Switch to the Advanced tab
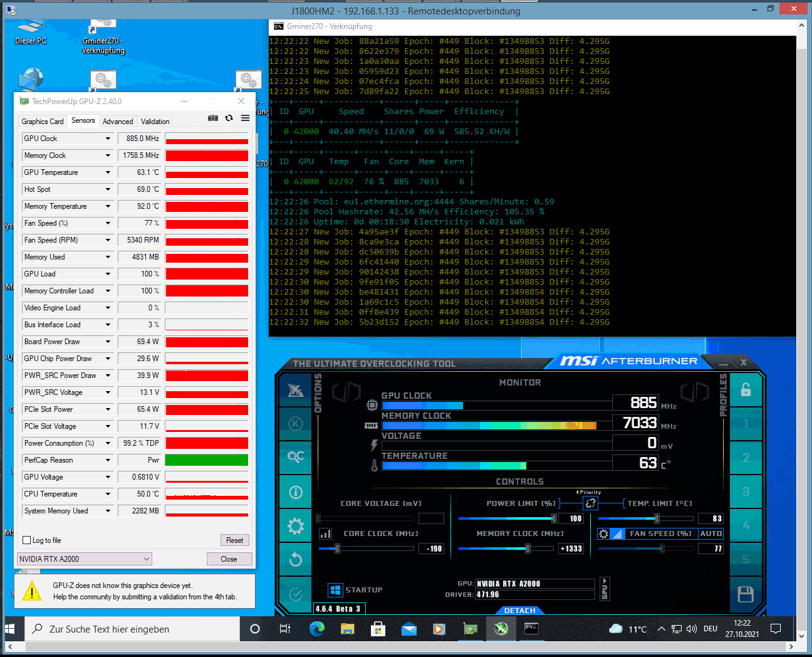The height and width of the screenshot is (657, 812). (118, 122)
